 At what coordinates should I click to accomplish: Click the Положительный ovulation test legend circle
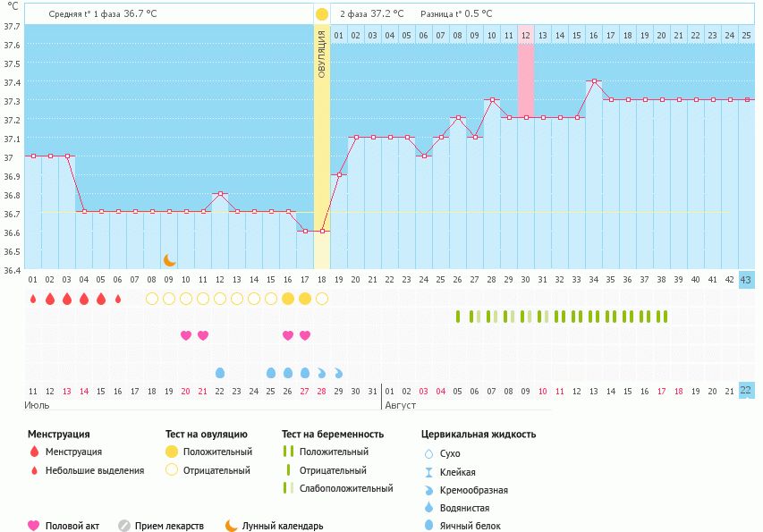tap(172, 452)
